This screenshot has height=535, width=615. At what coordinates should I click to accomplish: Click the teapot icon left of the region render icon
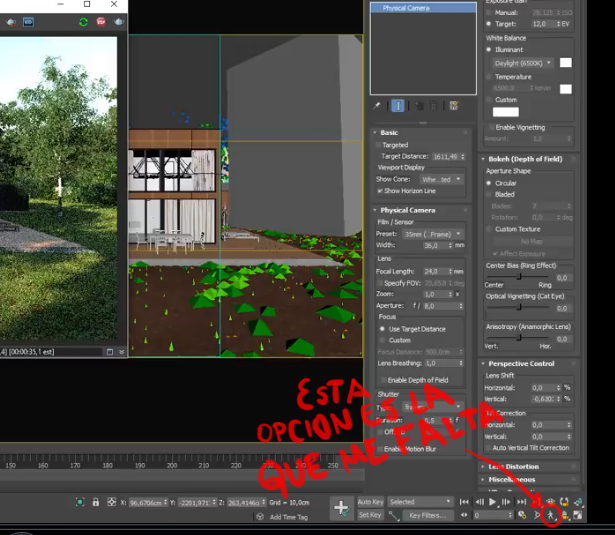(x=11, y=22)
